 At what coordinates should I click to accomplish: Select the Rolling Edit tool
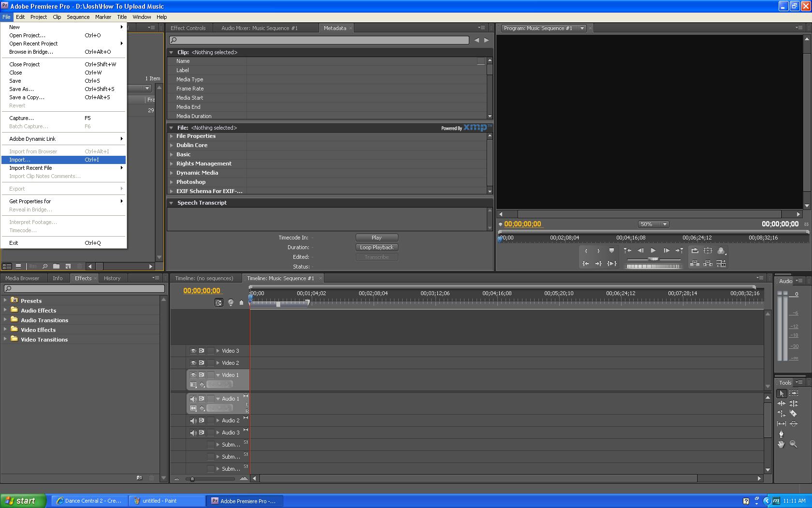(x=794, y=403)
